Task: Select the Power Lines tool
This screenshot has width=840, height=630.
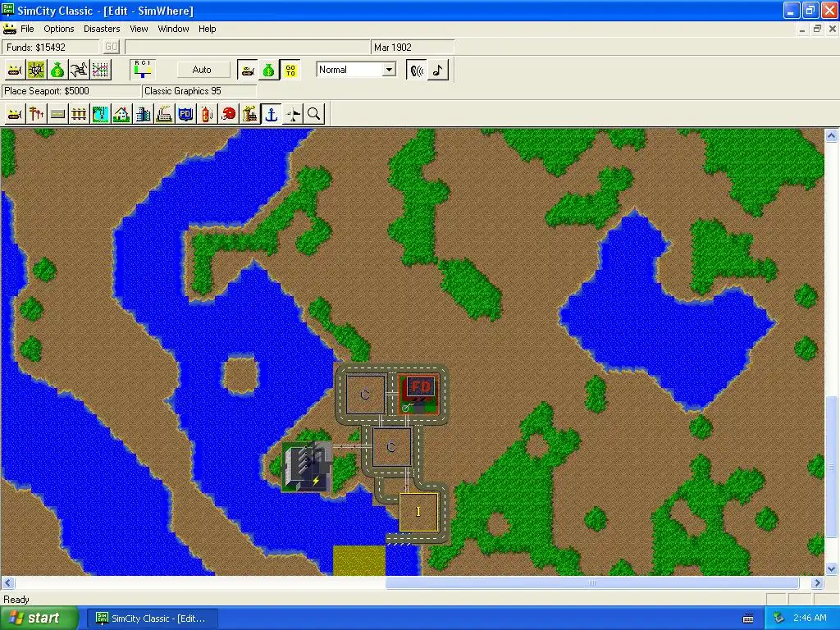Action: click(36, 114)
